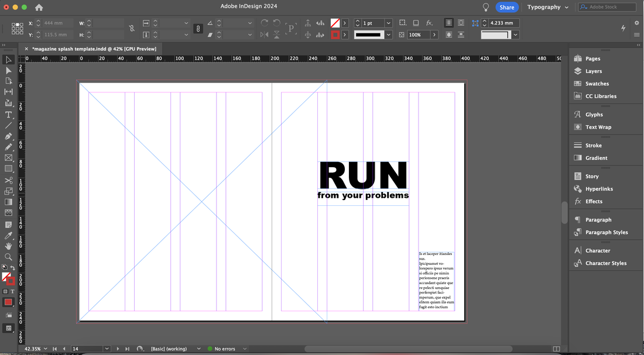Expand the stroke color options arrow
This screenshot has height=355, width=644.
click(345, 35)
